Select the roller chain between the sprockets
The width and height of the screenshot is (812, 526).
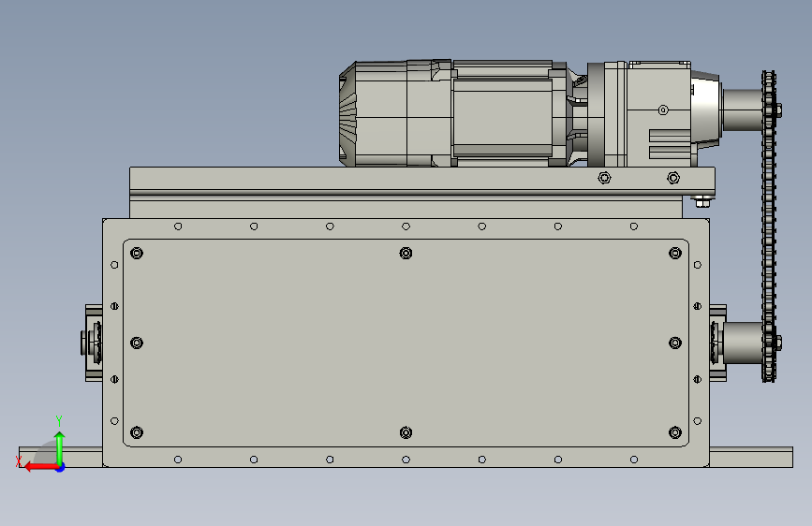(x=769, y=226)
